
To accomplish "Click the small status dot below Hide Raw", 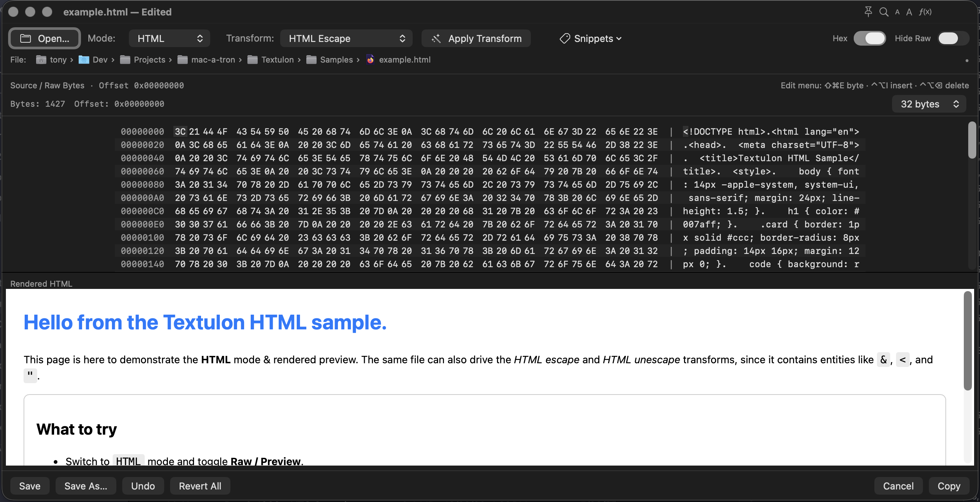I will pyautogui.click(x=967, y=60).
